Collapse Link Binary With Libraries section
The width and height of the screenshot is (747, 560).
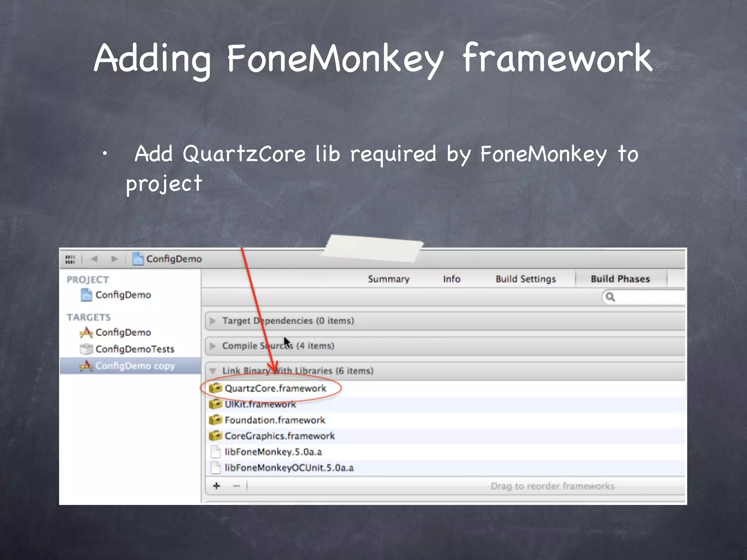point(213,371)
